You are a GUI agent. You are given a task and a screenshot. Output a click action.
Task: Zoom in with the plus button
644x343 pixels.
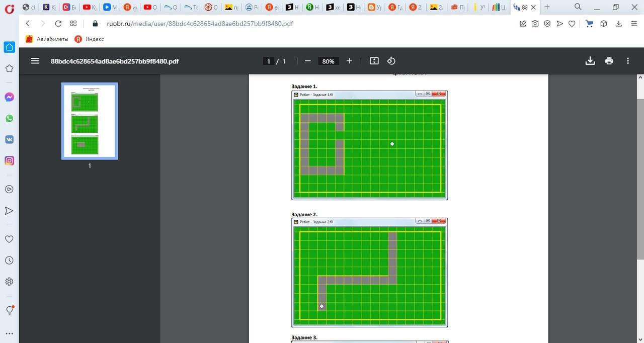(349, 61)
